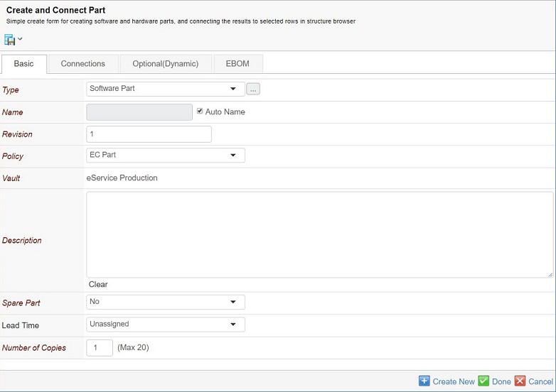Open the Spare Part dropdown
The height and width of the screenshot is (392, 556).
click(165, 302)
